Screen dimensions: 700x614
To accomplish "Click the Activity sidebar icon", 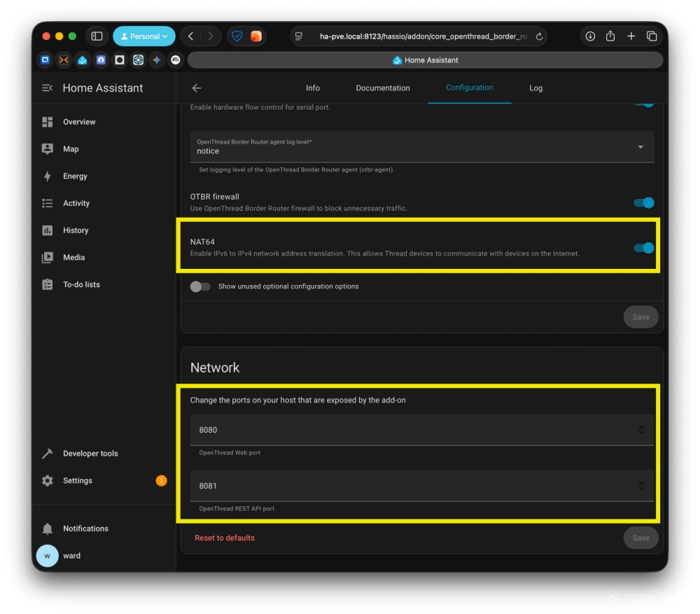I will pyautogui.click(x=48, y=203).
